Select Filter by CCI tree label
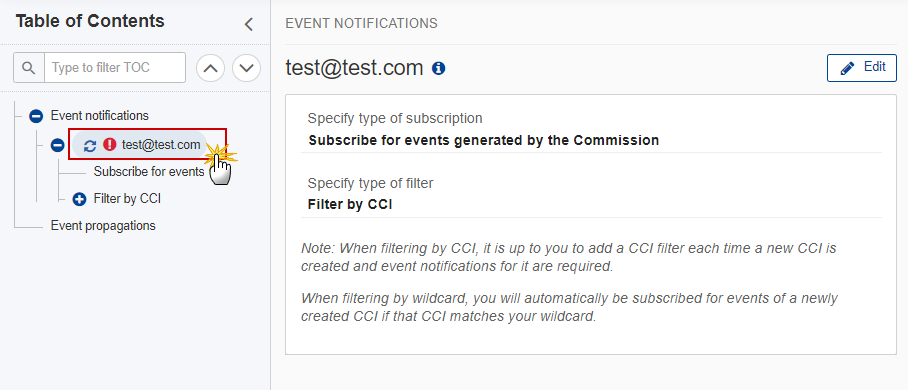 click(127, 199)
